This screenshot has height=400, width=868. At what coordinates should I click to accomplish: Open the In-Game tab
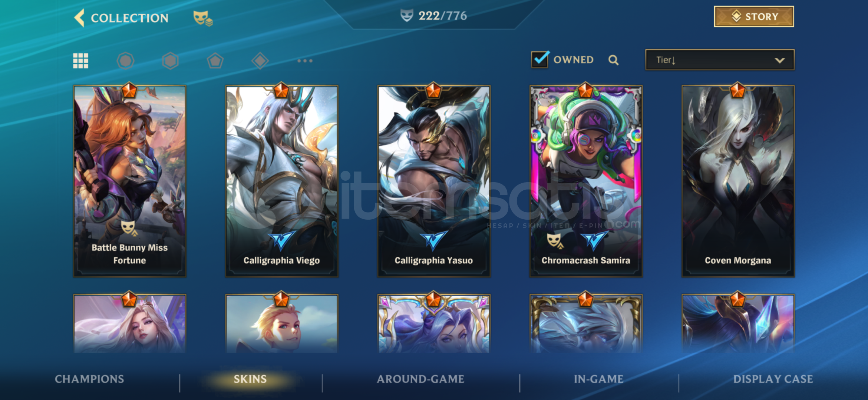pyautogui.click(x=598, y=379)
